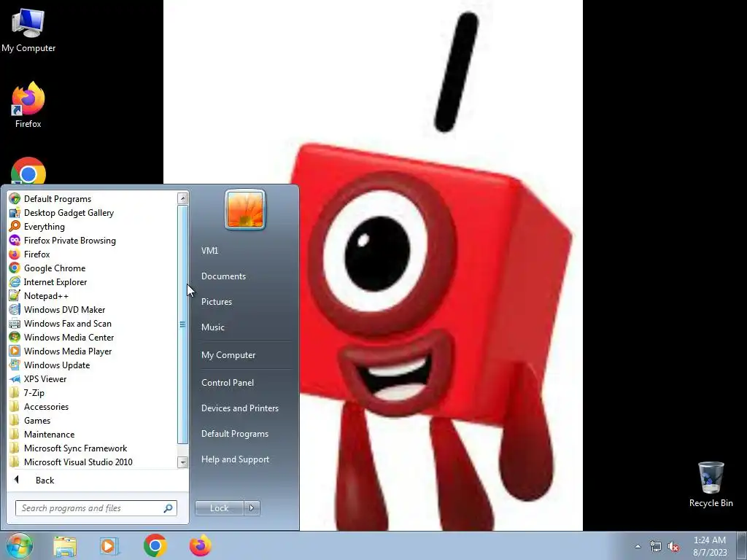The width and height of the screenshot is (747, 560).
Task: Open Desktop Gadget Gallery
Action: pyautogui.click(x=93, y=213)
